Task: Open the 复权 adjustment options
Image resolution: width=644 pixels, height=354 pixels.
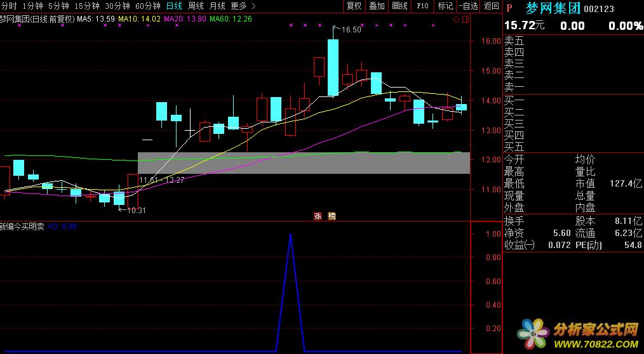Action: (x=354, y=6)
